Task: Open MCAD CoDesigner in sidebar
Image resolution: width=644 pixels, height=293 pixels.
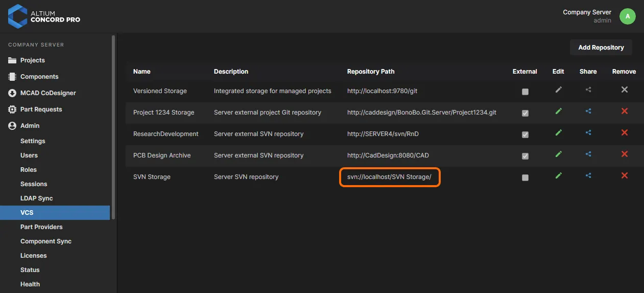Action: (x=48, y=93)
